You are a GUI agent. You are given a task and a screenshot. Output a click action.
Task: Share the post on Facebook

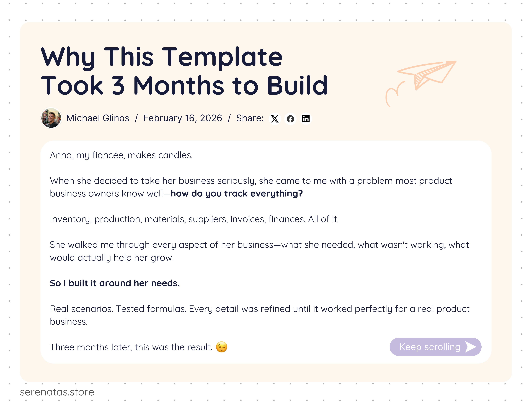pyautogui.click(x=290, y=119)
